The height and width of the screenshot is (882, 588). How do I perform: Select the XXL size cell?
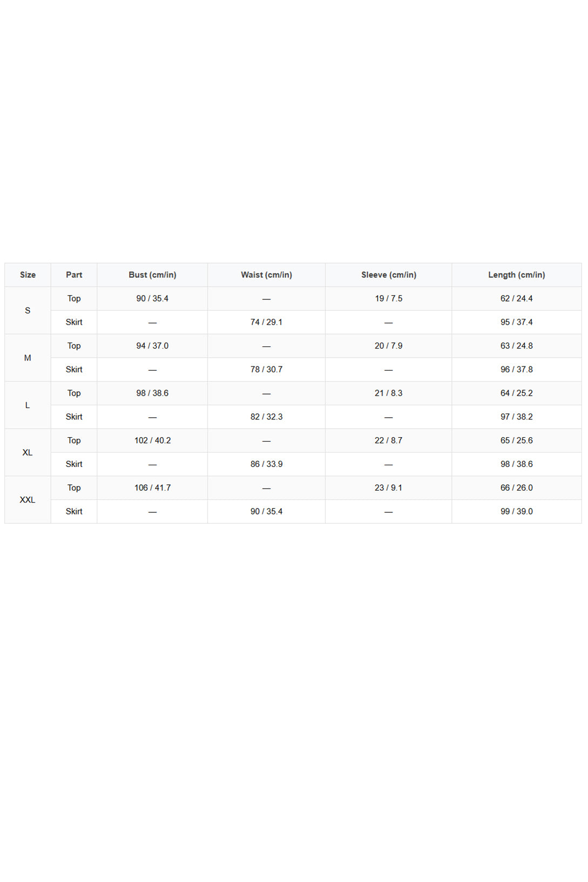click(28, 499)
